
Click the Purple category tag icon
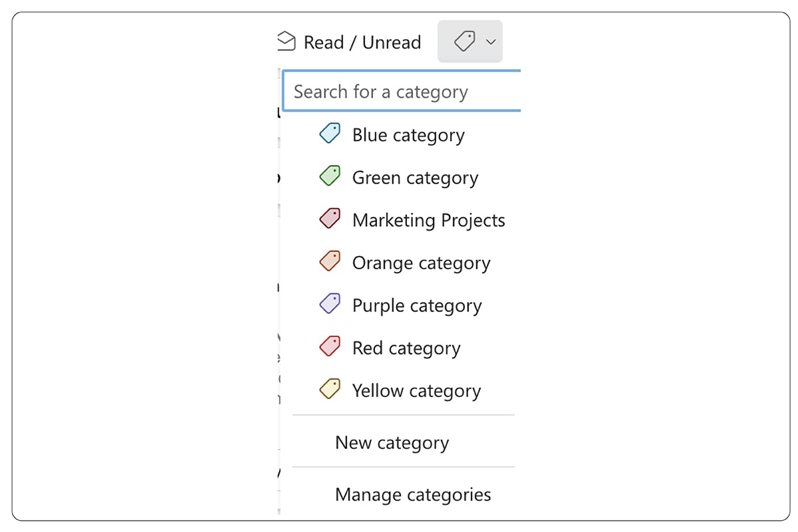(330, 303)
